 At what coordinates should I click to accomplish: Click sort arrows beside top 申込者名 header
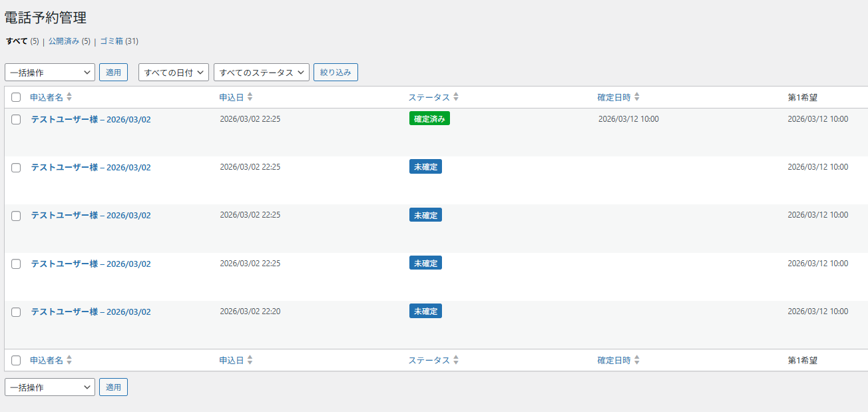[69, 97]
